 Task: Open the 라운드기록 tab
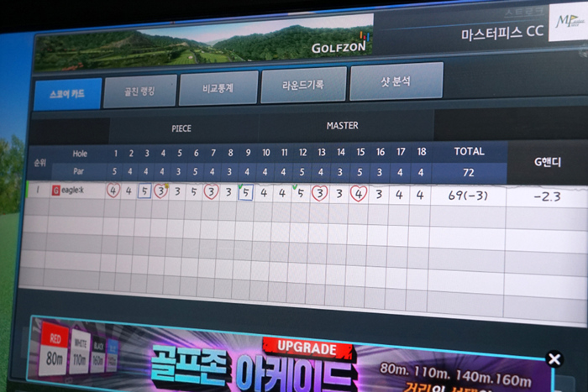point(303,85)
